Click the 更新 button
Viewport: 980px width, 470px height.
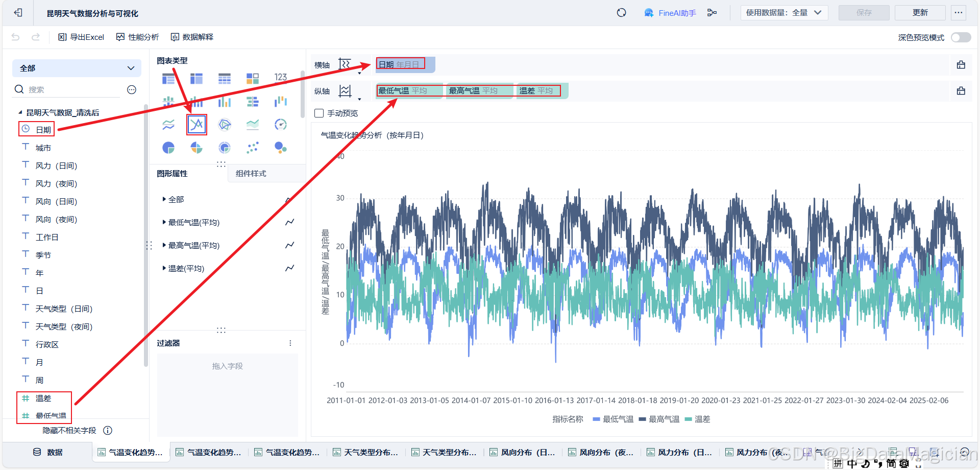(920, 13)
